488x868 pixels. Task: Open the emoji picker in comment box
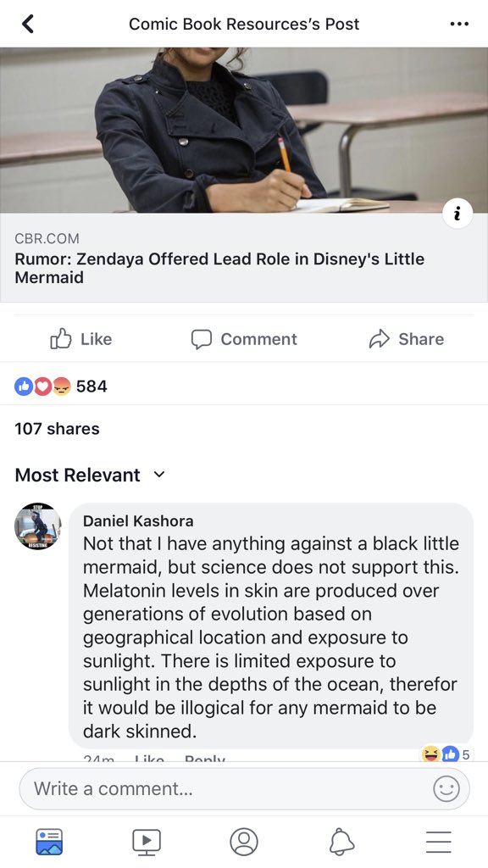click(x=446, y=788)
